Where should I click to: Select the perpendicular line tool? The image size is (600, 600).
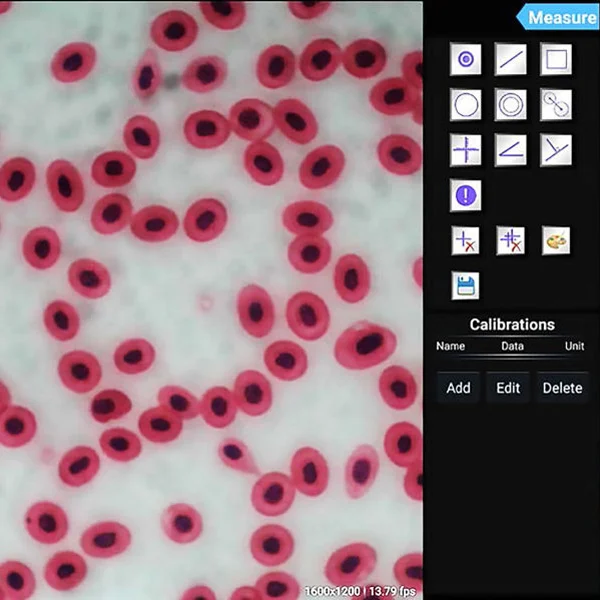coord(555,149)
